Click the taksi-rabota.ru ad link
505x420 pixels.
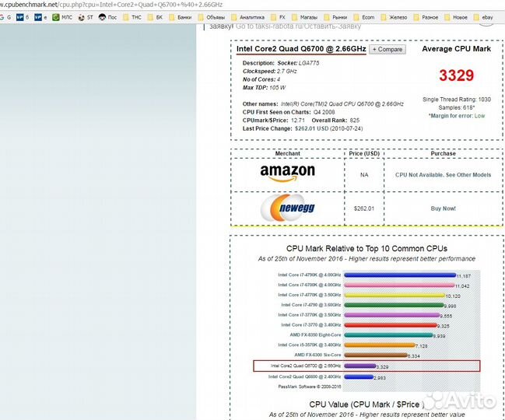298,26
